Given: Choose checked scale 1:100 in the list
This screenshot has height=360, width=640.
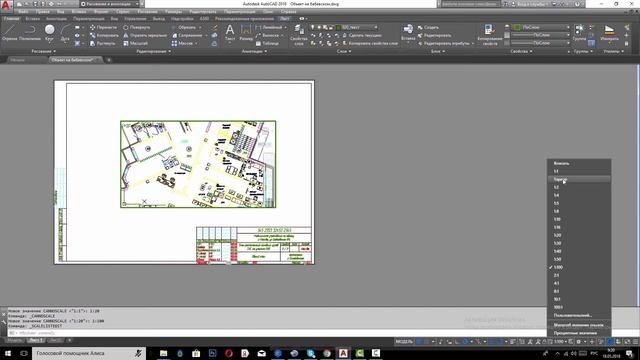Looking at the screenshot, I should click(x=579, y=267).
